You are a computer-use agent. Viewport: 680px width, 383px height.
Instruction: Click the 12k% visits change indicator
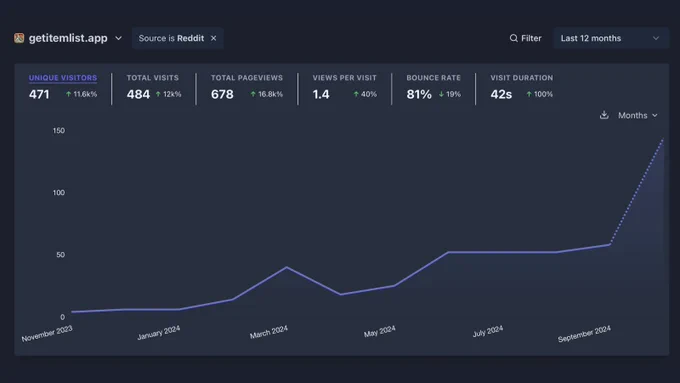coord(168,94)
